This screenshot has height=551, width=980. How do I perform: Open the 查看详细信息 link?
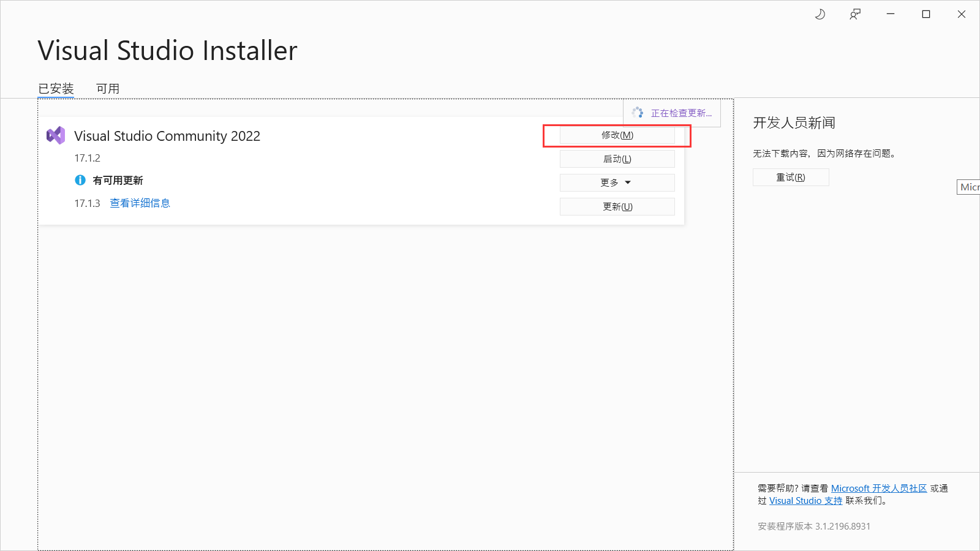click(x=140, y=203)
